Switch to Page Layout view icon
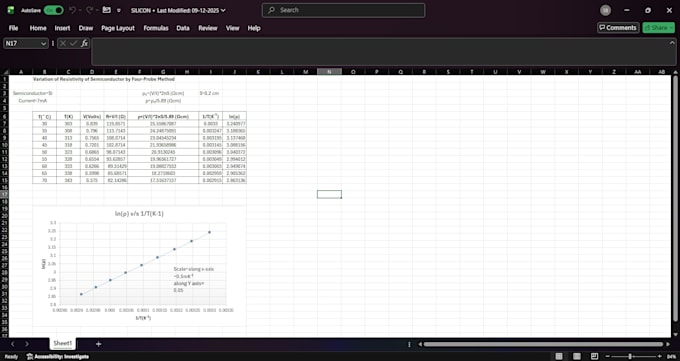 577,356
